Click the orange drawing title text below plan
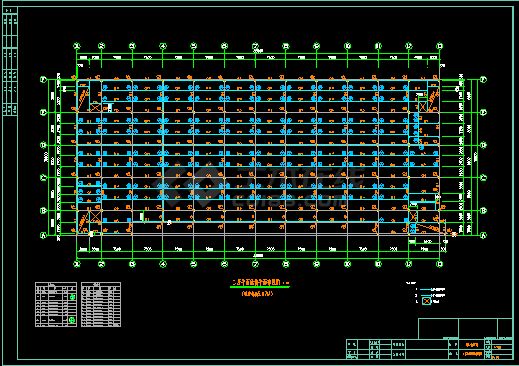This screenshot has width=519, height=366. click(x=256, y=283)
